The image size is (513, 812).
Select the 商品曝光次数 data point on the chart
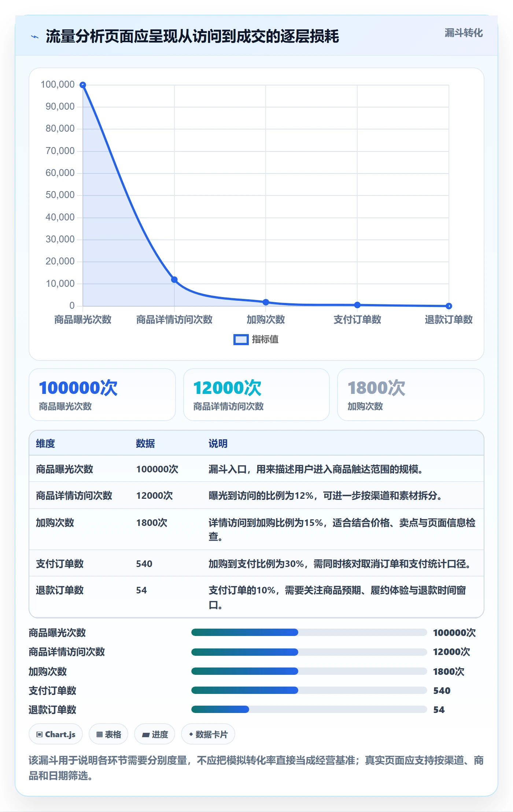pos(83,85)
